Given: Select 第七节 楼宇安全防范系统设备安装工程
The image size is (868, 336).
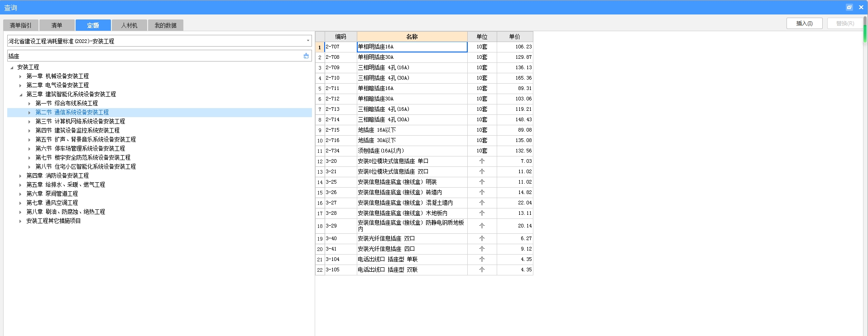Looking at the screenshot, I should [83, 157].
